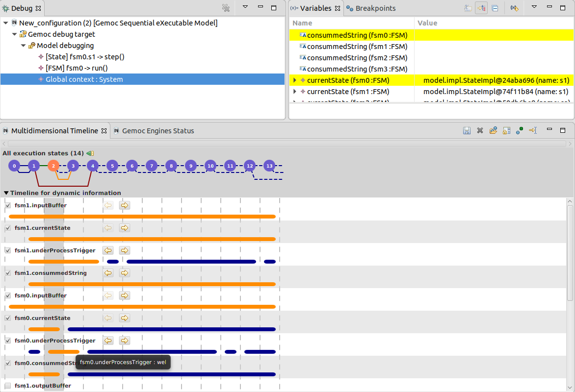
Task: Expand the currentState (fsm0:FSM) variable
Action: click(x=294, y=80)
